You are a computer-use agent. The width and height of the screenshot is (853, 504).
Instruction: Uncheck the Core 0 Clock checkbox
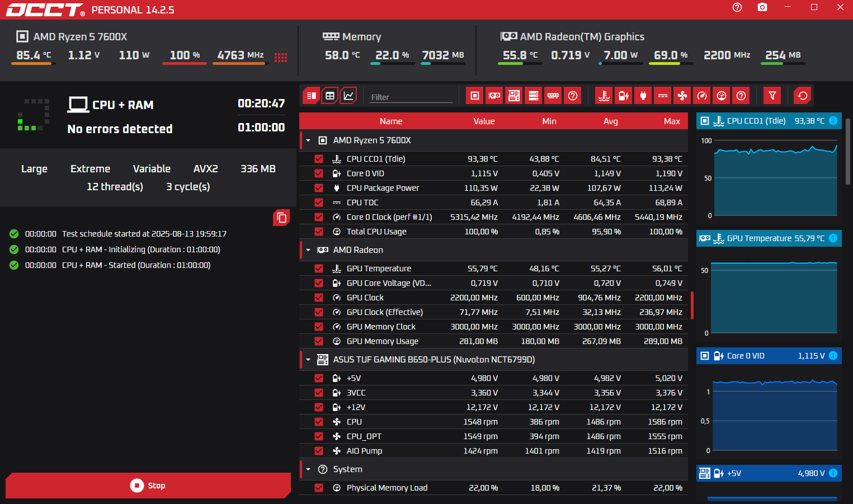319,217
